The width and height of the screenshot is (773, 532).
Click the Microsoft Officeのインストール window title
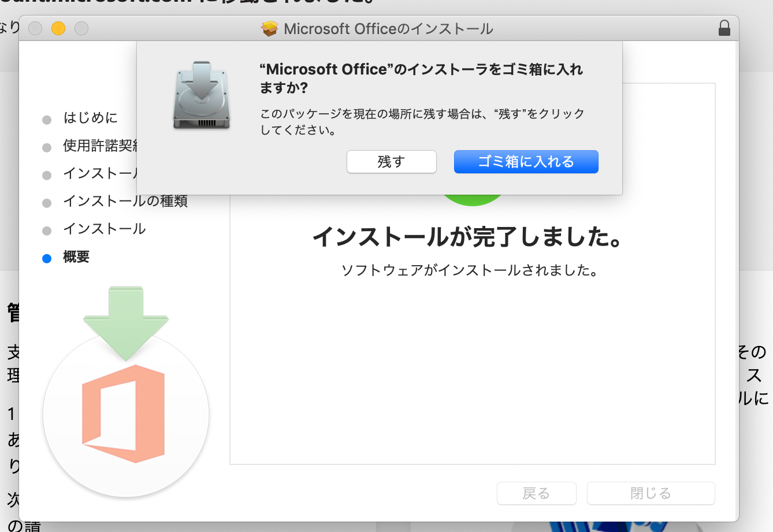388,29
